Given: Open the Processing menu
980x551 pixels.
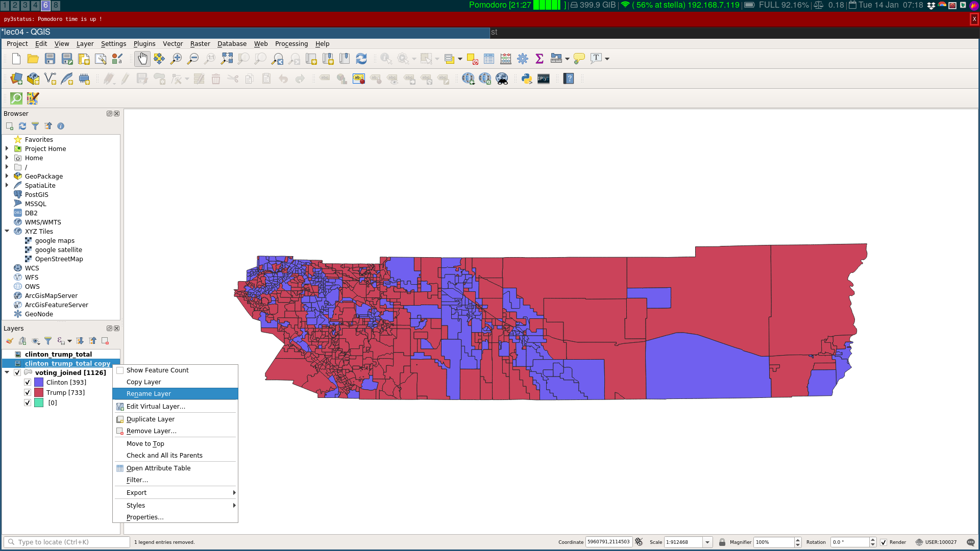Looking at the screenshot, I should click(291, 44).
